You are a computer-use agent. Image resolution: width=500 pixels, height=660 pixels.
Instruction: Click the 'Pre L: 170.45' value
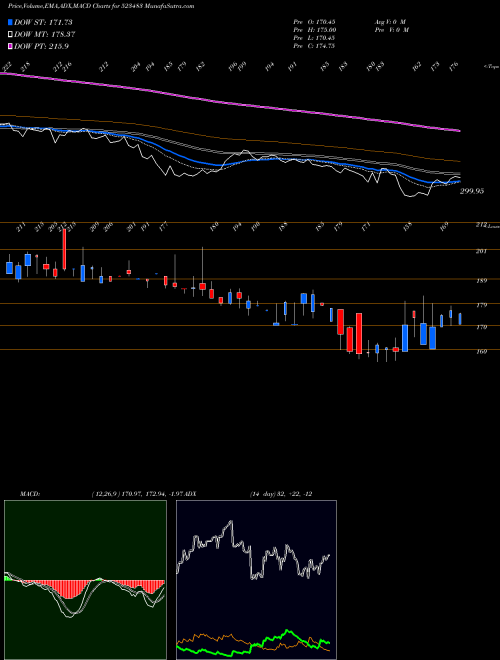314,38
